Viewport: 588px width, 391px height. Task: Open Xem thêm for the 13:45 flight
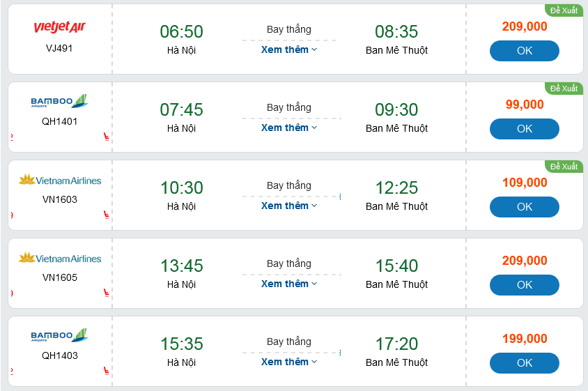point(289,284)
